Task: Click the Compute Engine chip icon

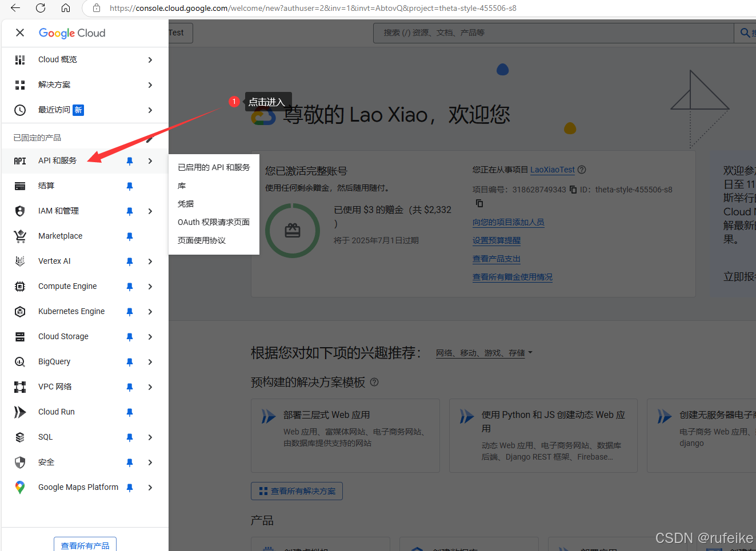Action: 20,287
